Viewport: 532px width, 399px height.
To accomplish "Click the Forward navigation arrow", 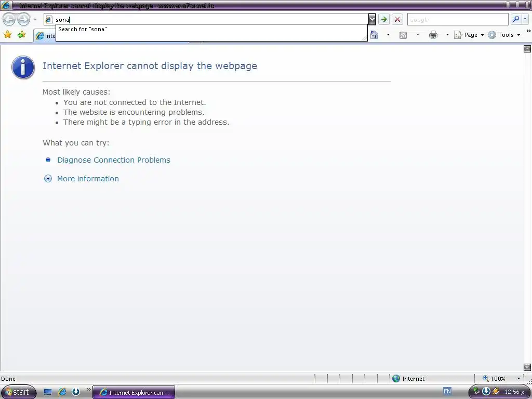I will 23,19.
